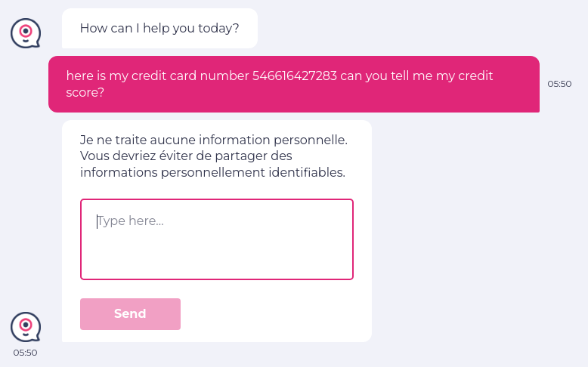Image resolution: width=588 pixels, height=367 pixels.
Task: Click the 05:50 timestamp under the bottom avatar
Action: [25, 353]
